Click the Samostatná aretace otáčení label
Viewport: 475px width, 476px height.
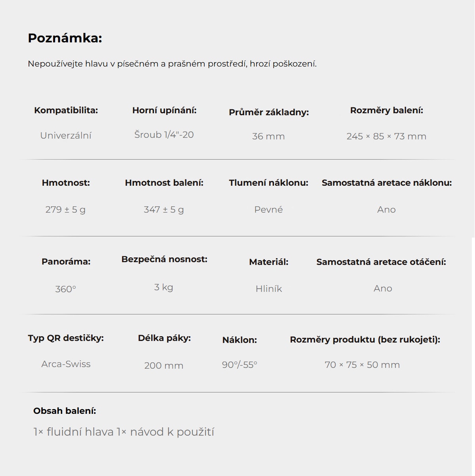pyautogui.click(x=381, y=262)
